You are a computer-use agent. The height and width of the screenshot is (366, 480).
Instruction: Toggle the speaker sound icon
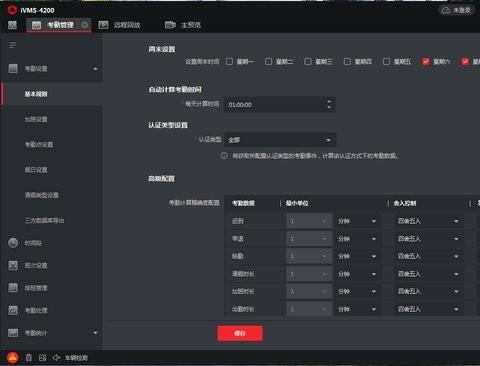click(x=56, y=358)
